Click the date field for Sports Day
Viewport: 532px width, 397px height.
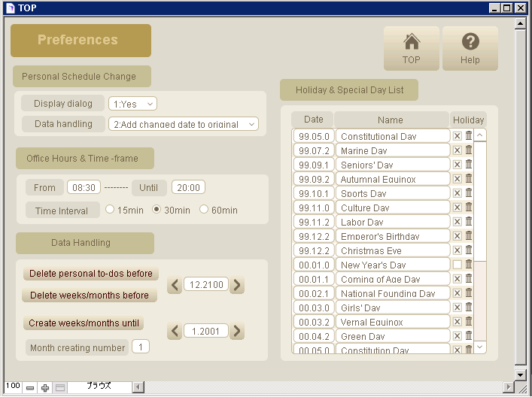pyautogui.click(x=314, y=193)
